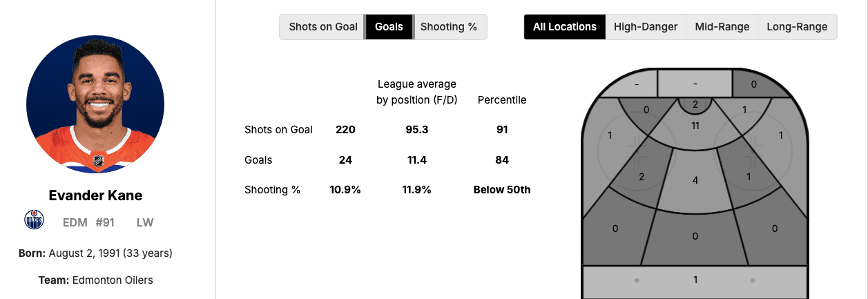Click the Evander Kane name heading

click(x=95, y=195)
